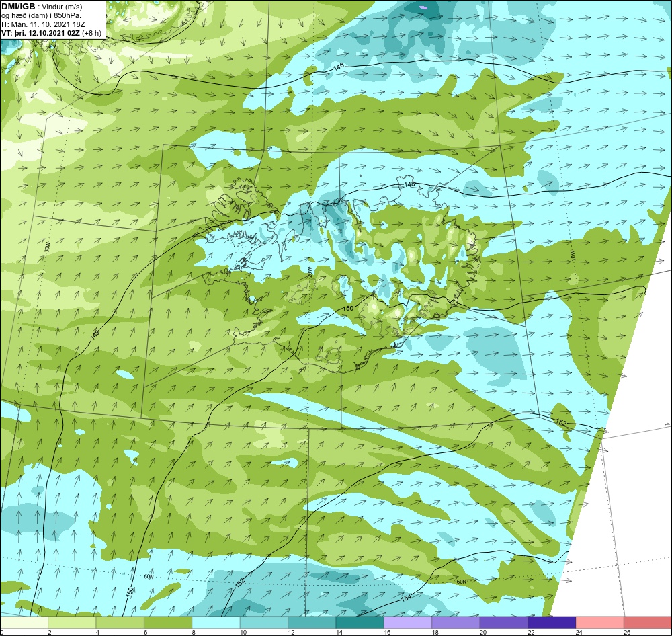Select the light cyan swatch between 8 and 10

tap(216, 623)
